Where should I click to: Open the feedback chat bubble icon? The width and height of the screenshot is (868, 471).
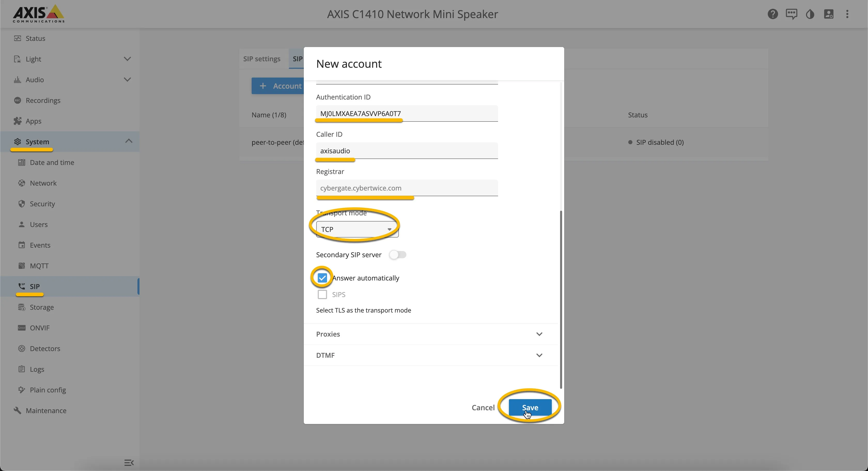791,14
